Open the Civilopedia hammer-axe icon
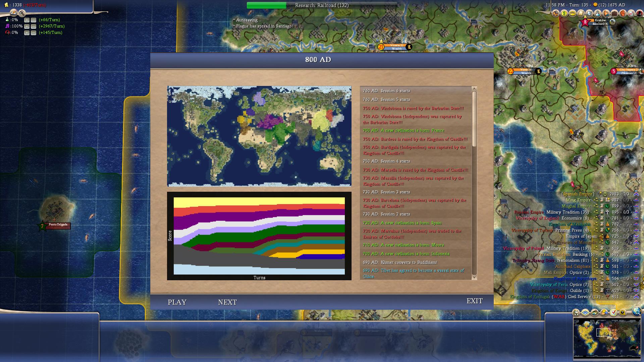The height and width of the screenshot is (362, 644). click(x=22, y=13)
